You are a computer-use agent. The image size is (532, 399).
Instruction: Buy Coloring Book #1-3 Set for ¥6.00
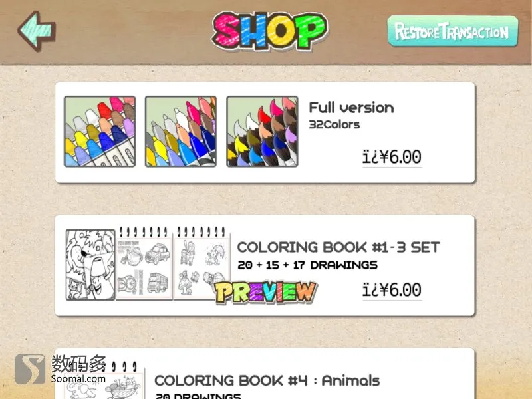click(x=392, y=290)
